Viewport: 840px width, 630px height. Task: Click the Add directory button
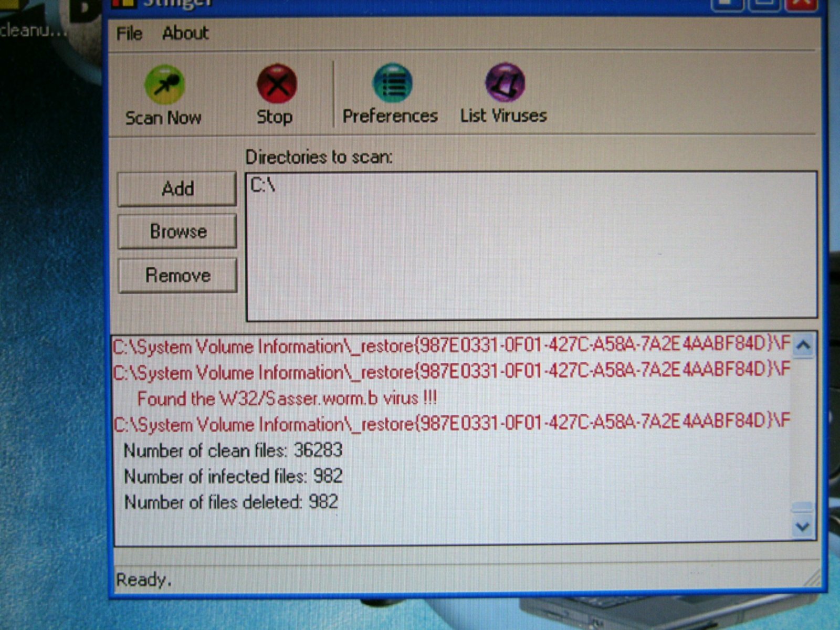coord(177,188)
